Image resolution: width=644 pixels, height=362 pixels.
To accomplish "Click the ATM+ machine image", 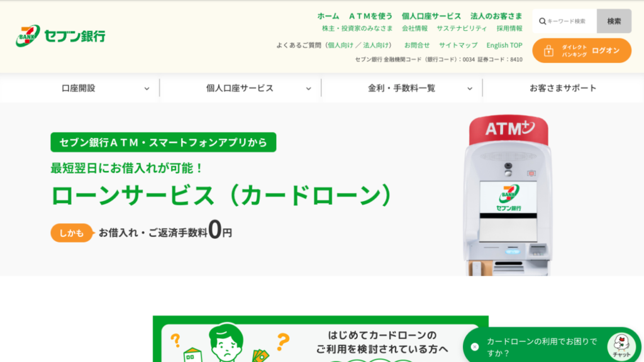I will coord(508,195).
